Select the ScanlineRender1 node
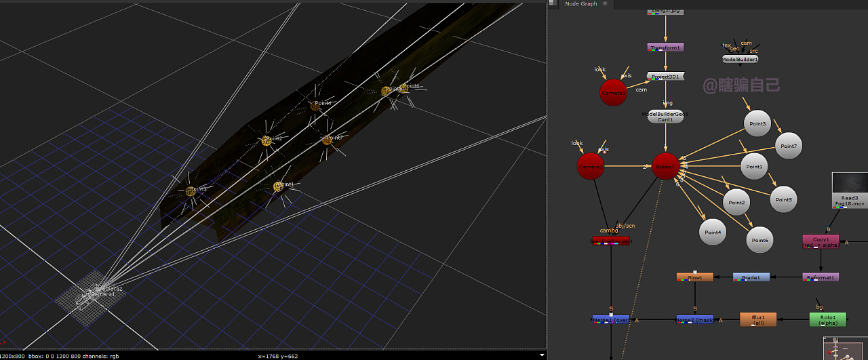Viewport: 868px width, 360px height. pos(610,241)
